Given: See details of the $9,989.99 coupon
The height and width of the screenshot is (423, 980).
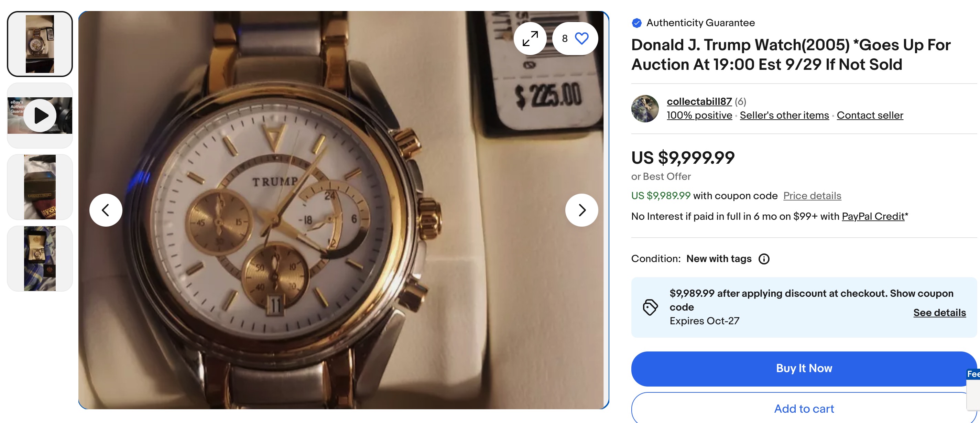Looking at the screenshot, I should (939, 313).
